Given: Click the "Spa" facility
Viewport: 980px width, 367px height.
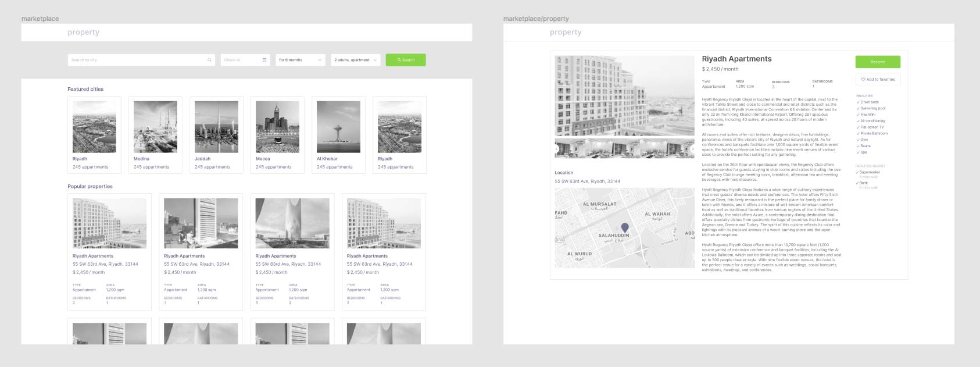Looking at the screenshot, I should pyautogui.click(x=861, y=152).
